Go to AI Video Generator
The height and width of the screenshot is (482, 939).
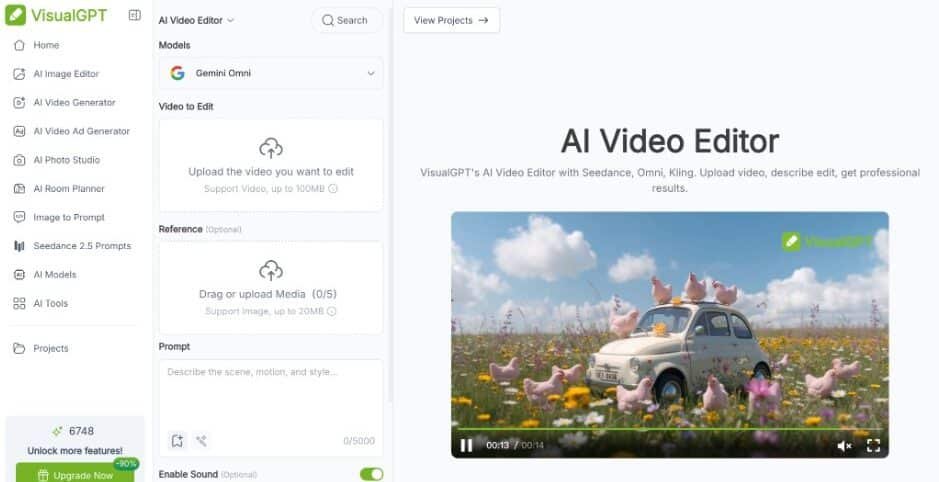76,102
